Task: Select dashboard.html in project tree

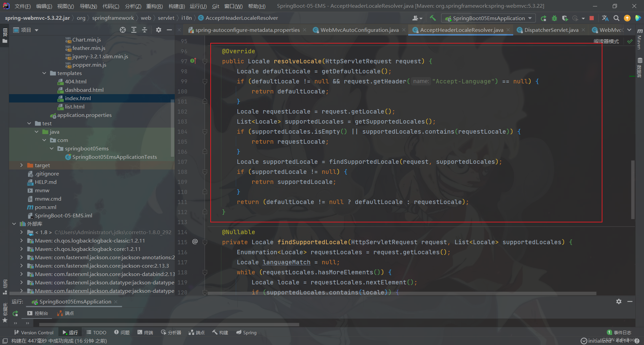Action: tap(84, 90)
